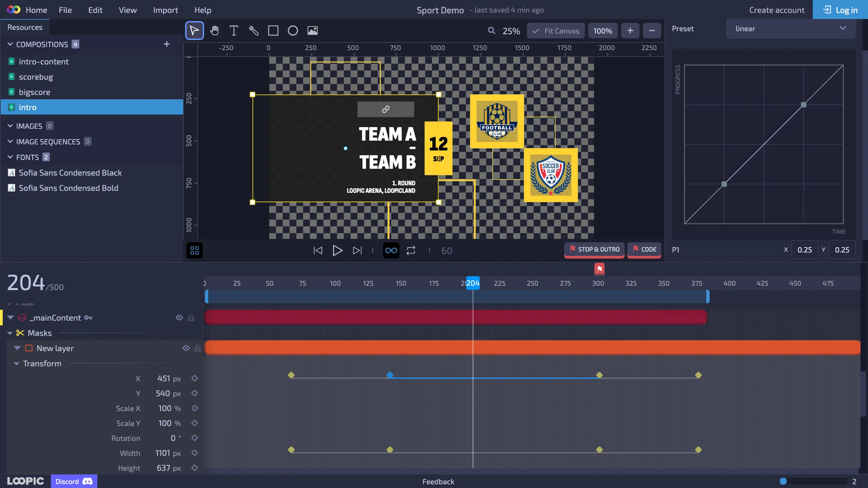Select the image import tool
Image resolution: width=868 pixels, height=488 pixels.
(312, 30)
